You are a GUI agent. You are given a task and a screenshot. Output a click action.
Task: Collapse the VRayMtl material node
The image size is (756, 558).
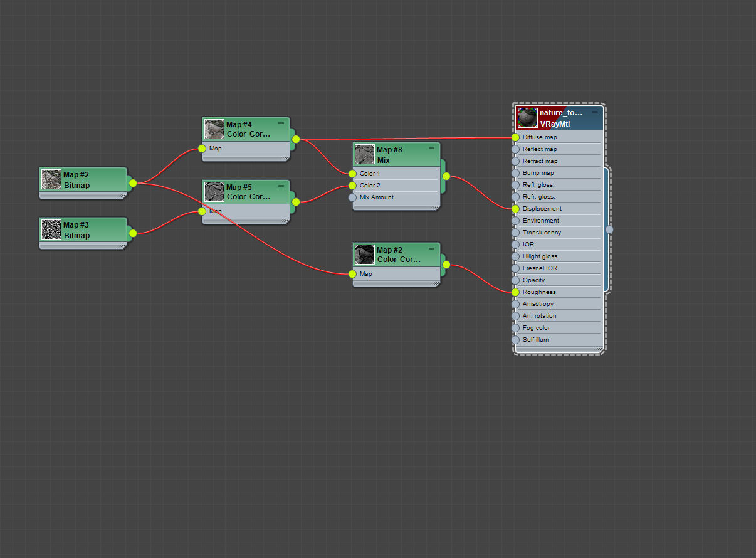(x=594, y=113)
